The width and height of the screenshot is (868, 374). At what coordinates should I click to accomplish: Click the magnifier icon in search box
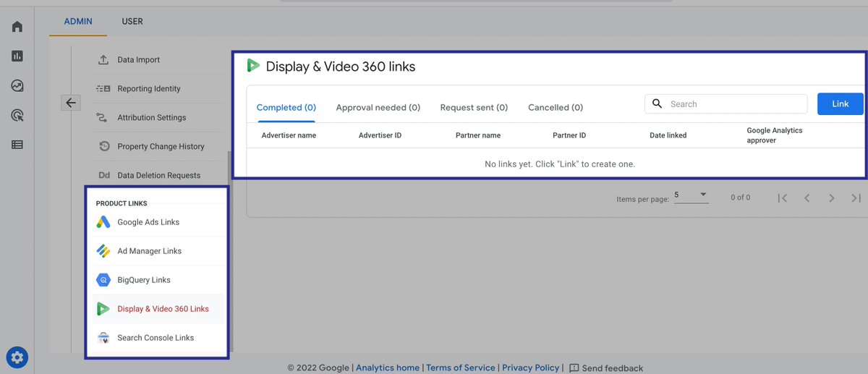658,103
